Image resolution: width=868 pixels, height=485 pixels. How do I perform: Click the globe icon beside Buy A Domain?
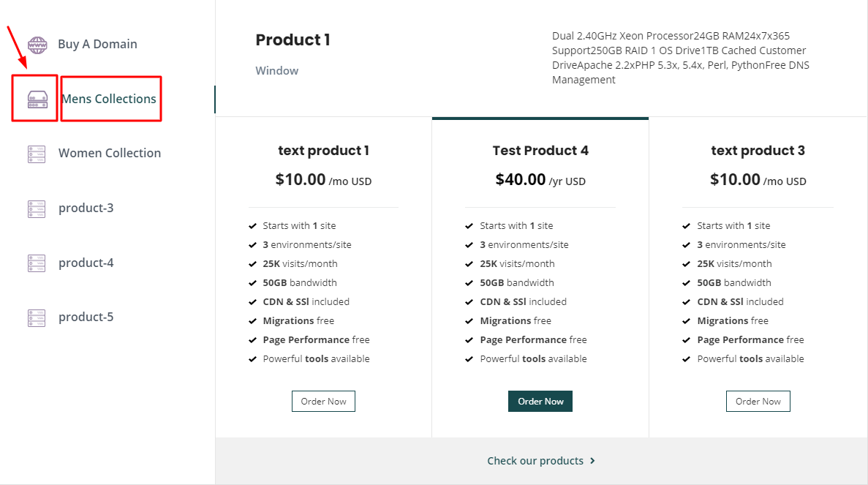37,44
